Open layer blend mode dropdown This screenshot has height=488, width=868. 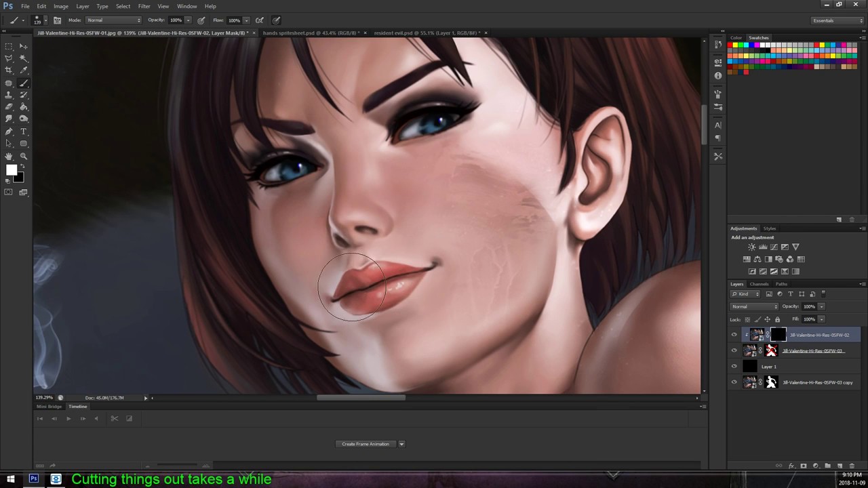click(754, 306)
